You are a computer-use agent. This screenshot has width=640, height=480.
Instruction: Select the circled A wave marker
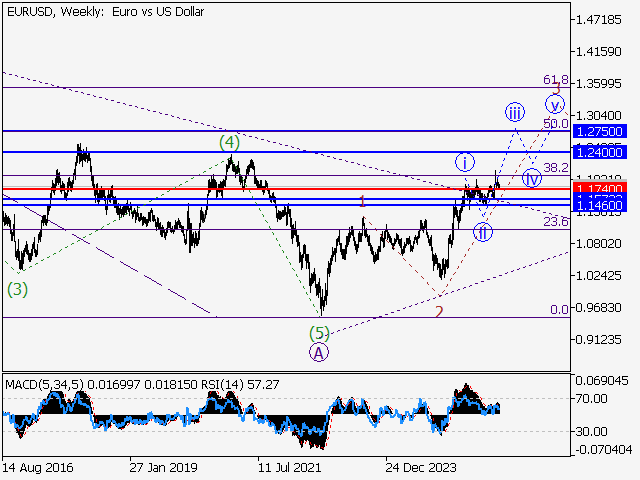(x=318, y=352)
